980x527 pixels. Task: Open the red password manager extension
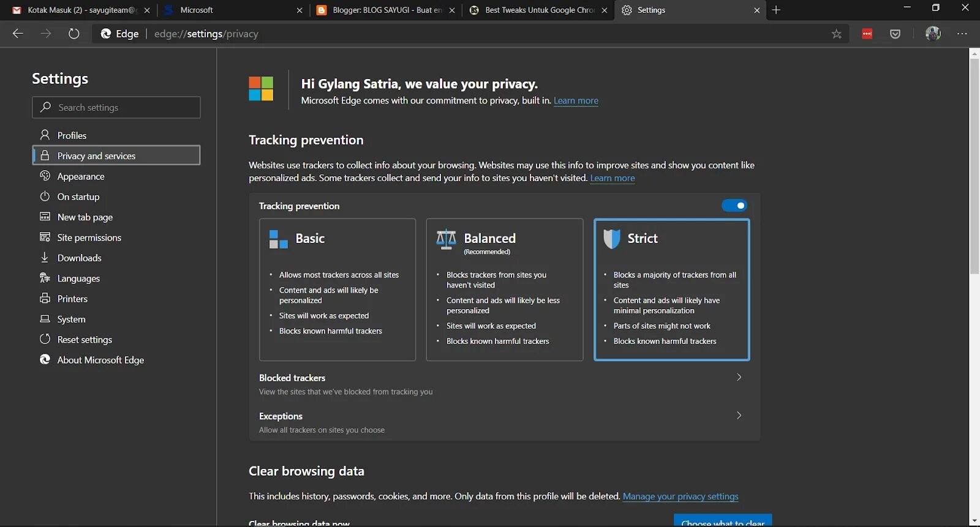click(x=867, y=34)
